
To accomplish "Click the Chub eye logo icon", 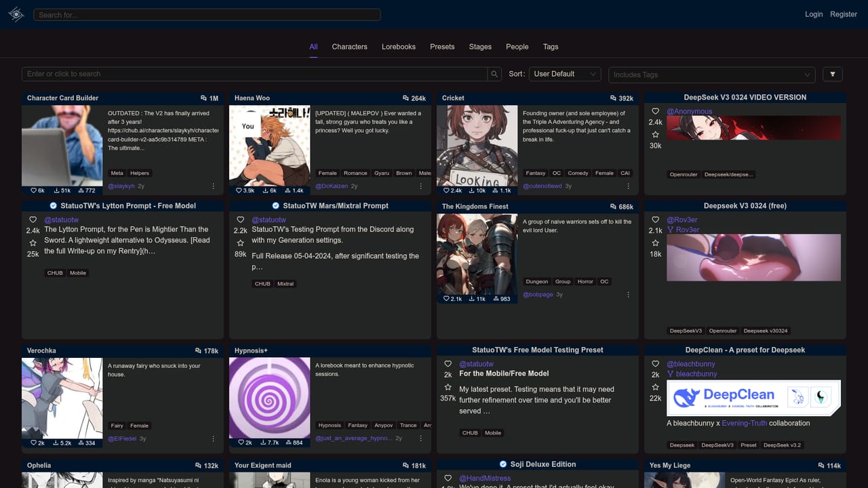I will [16, 14].
